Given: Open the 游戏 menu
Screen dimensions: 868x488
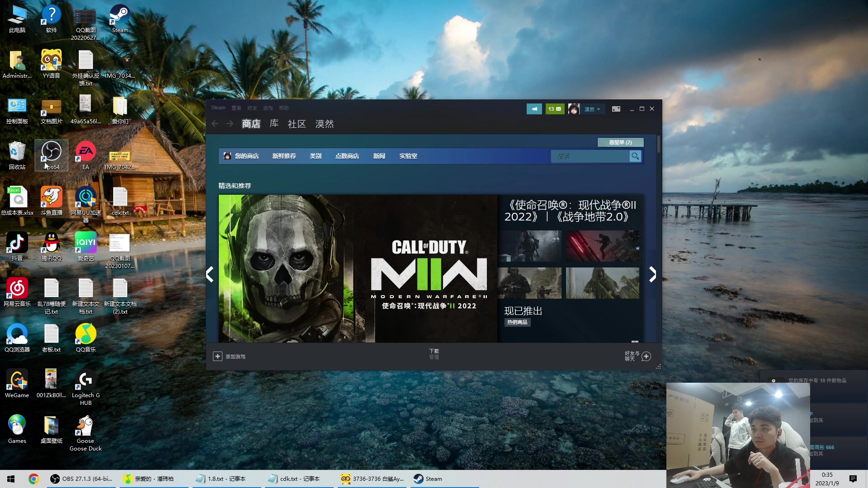Looking at the screenshot, I should click(x=268, y=108).
